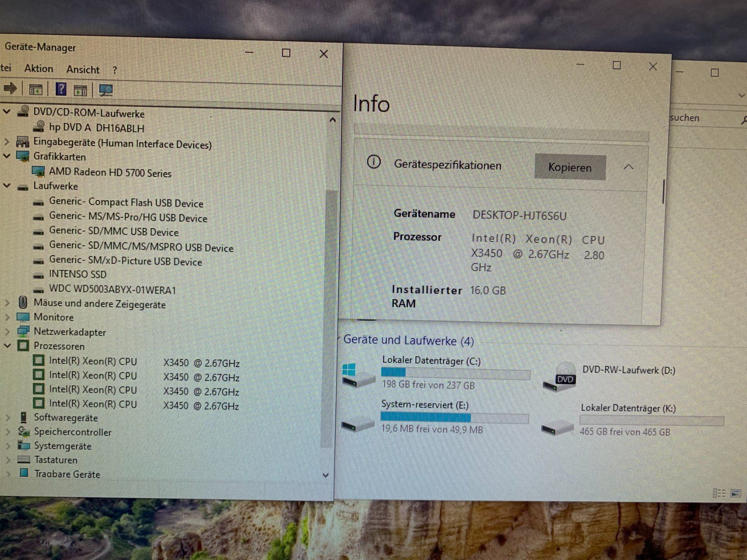747x560 pixels.
Task: Click the device name DESKTOP-HJT6S6U
Action: 520,216
